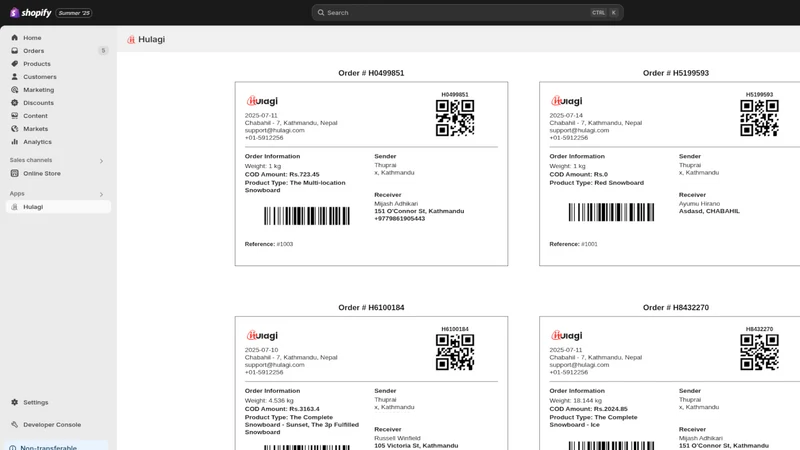Click the Hulagi logo on label H6100184

pyautogui.click(x=262, y=336)
